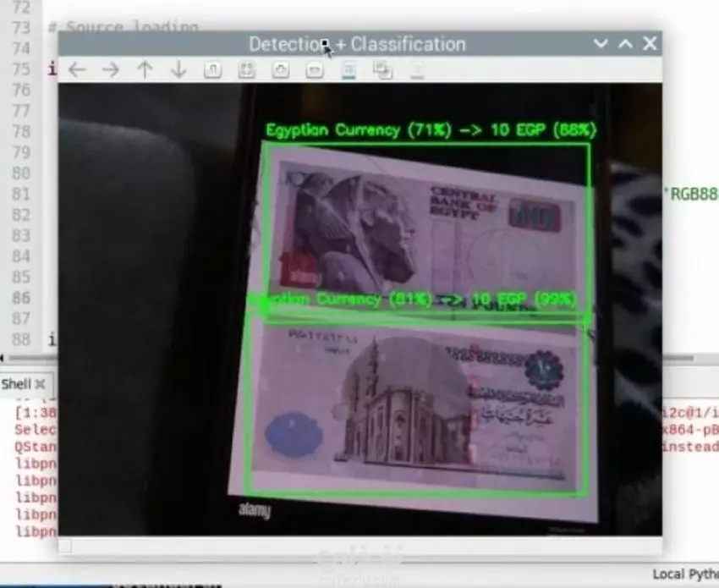Image resolution: width=719 pixels, height=588 pixels.
Task: Select the Shell tab in Thonny
Action: point(17,384)
